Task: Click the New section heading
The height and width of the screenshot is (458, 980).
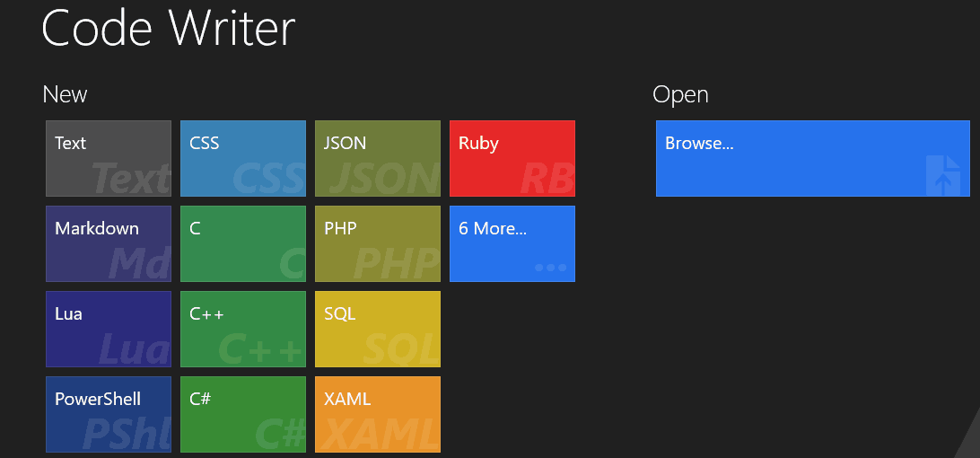Action: pos(65,94)
